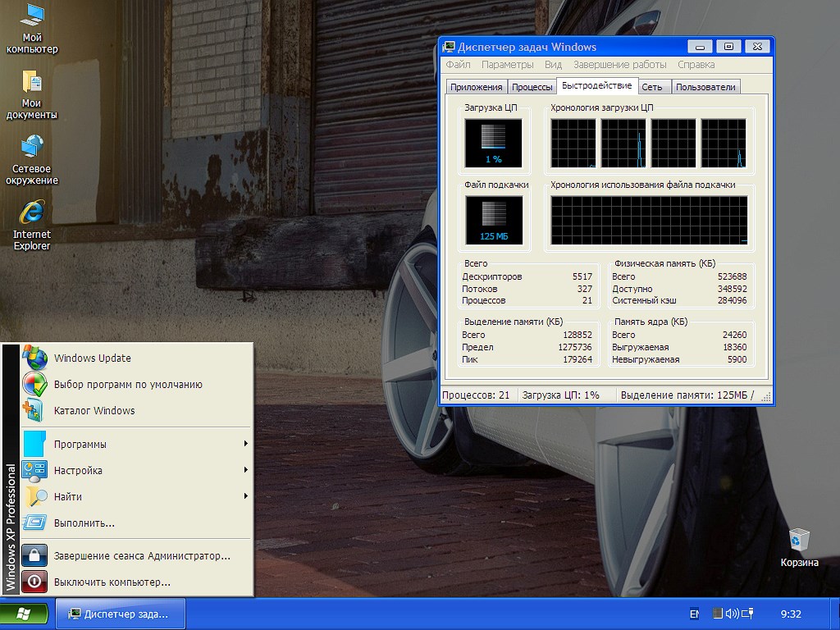
Task: Open the Internet Explorer desktop icon
Action: [x=32, y=213]
